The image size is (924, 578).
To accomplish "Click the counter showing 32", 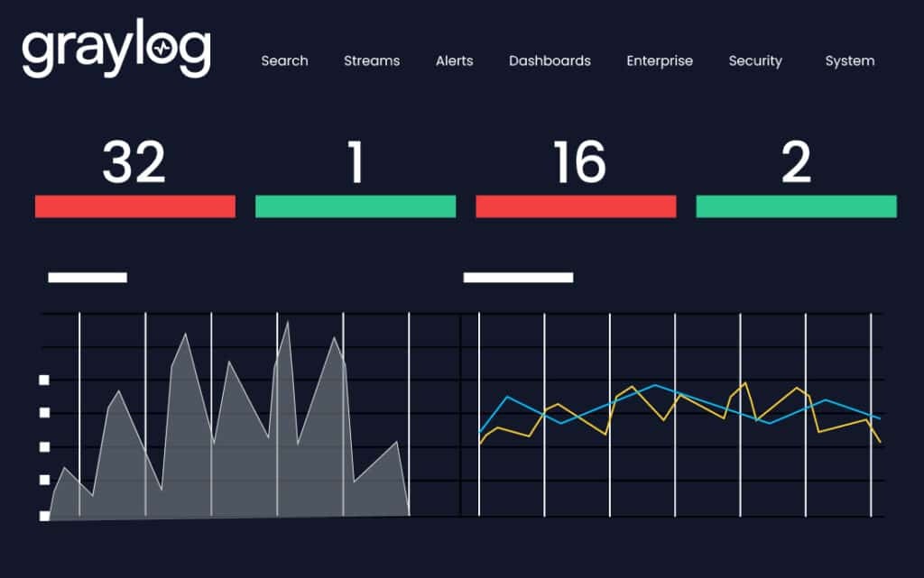I will pyautogui.click(x=134, y=162).
